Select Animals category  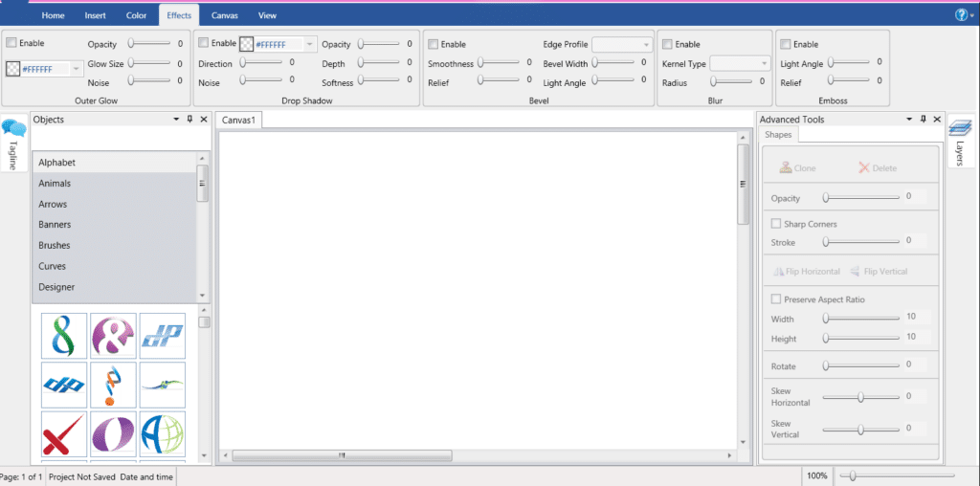click(x=115, y=184)
